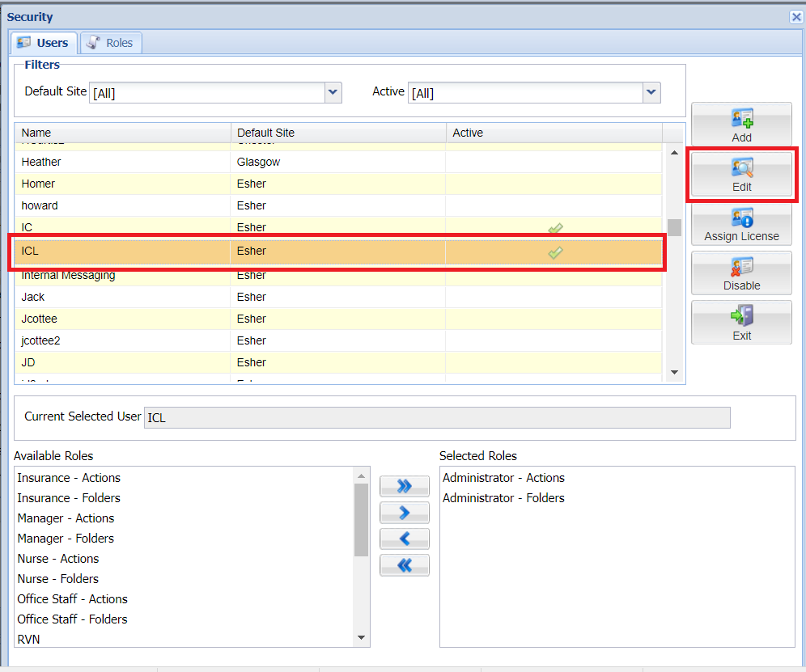
Task: Select the jcottee2 user row
Action: [338, 340]
